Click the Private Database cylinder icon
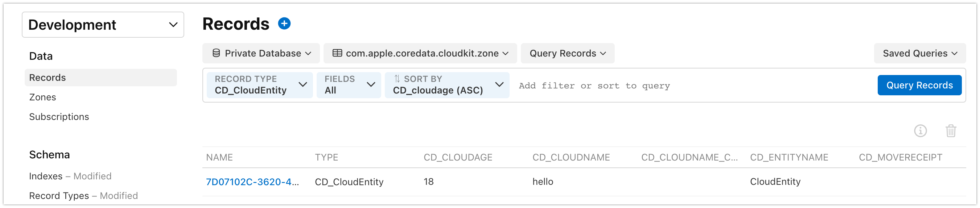Screen dimensions: 980x208 [216, 53]
